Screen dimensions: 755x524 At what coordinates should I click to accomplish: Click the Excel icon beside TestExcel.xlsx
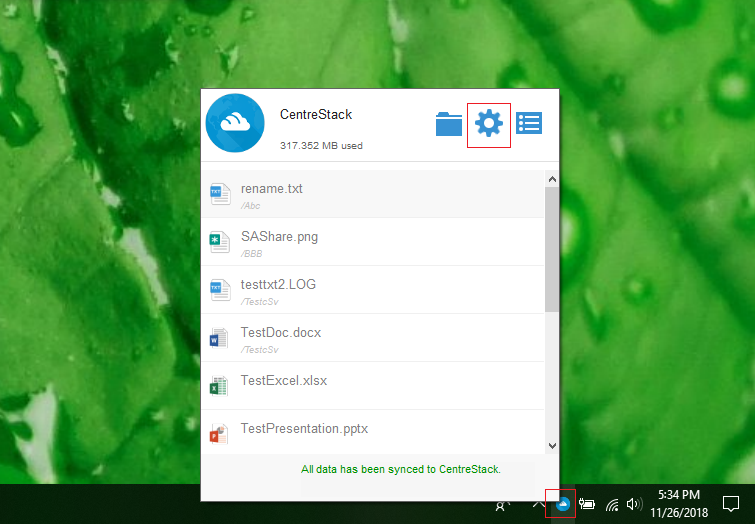pos(219,386)
